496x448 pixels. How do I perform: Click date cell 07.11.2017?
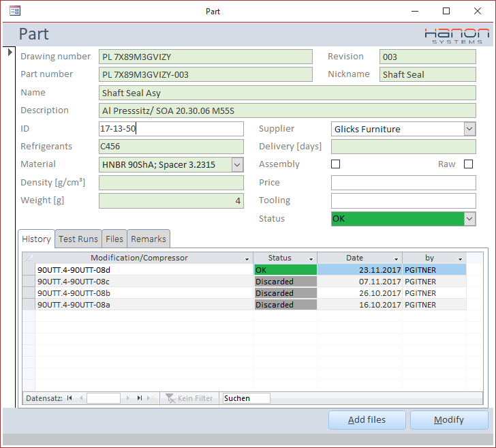360,282
